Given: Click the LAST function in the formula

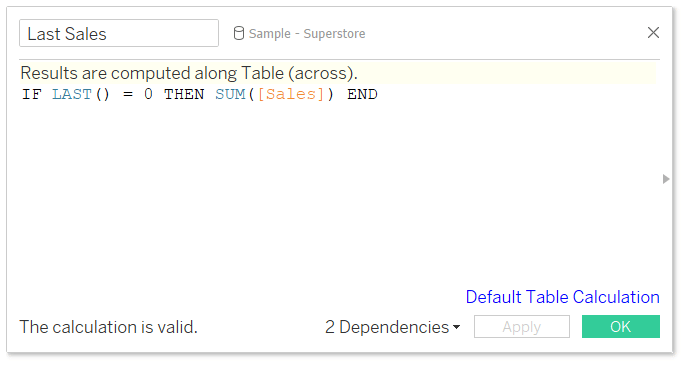Looking at the screenshot, I should [x=72, y=94].
